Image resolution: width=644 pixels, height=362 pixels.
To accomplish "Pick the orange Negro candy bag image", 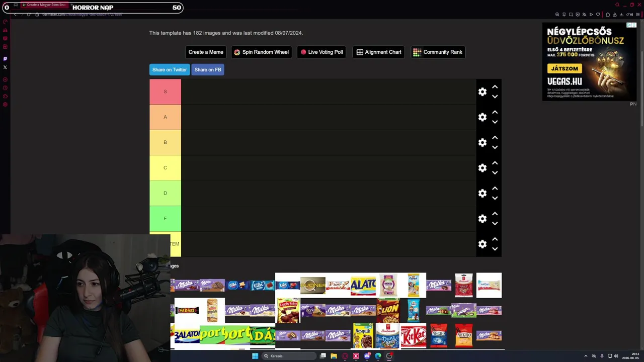I will click(464, 335).
